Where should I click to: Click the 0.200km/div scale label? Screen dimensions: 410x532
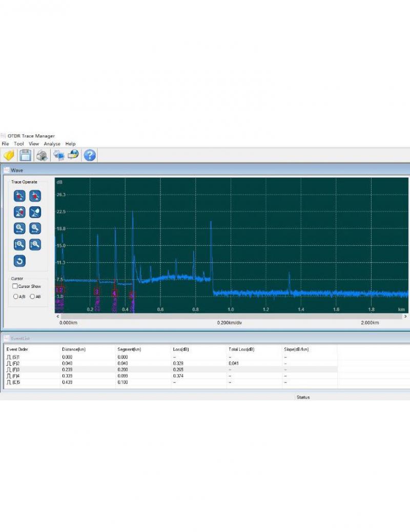pos(230,323)
